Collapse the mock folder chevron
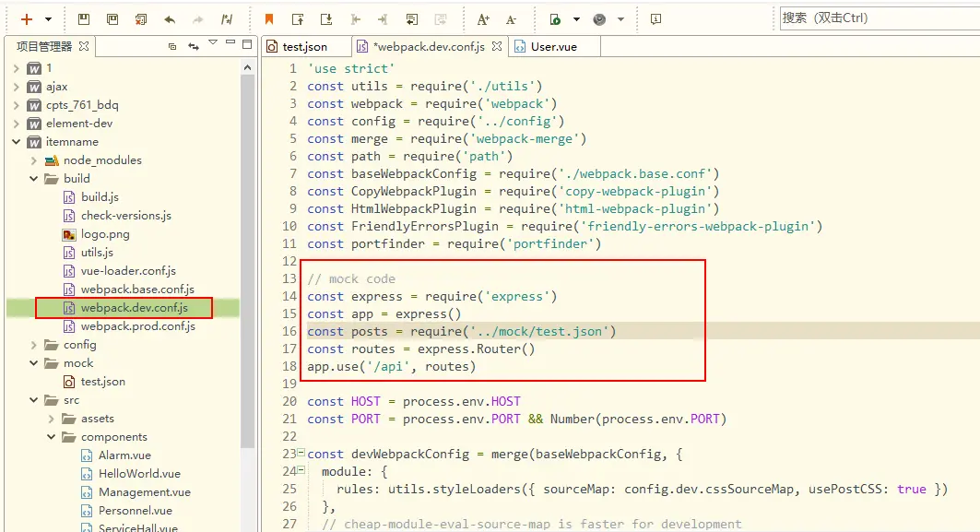Screen dimensions: 980x532 [34, 363]
